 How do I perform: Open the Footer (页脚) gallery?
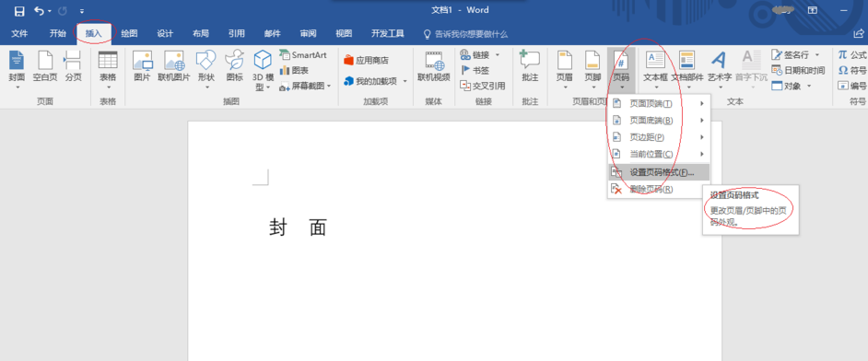click(x=592, y=70)
